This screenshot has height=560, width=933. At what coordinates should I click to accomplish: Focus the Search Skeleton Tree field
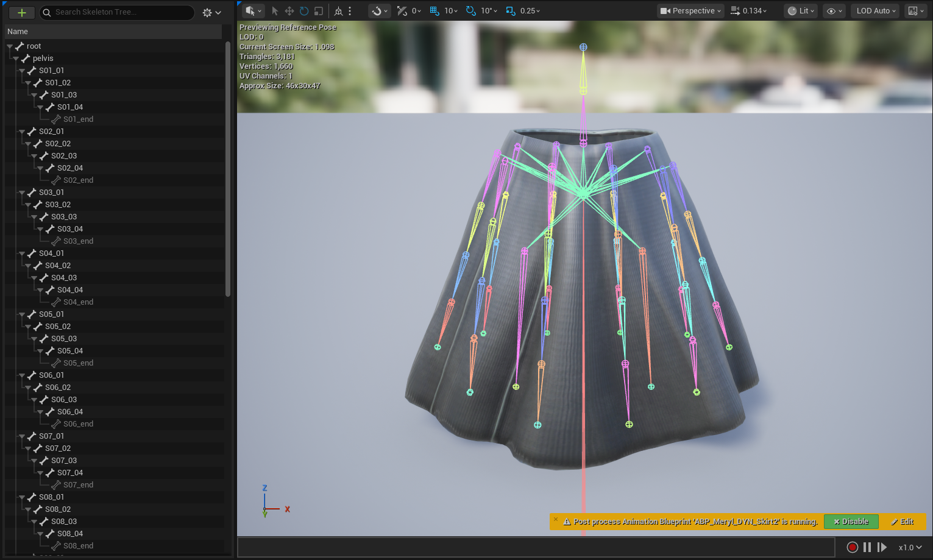pyautogui.click(x=117, y=12)
